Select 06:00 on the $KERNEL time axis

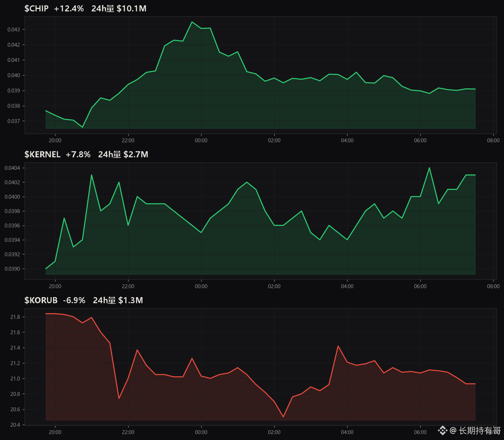click(420, 286)
